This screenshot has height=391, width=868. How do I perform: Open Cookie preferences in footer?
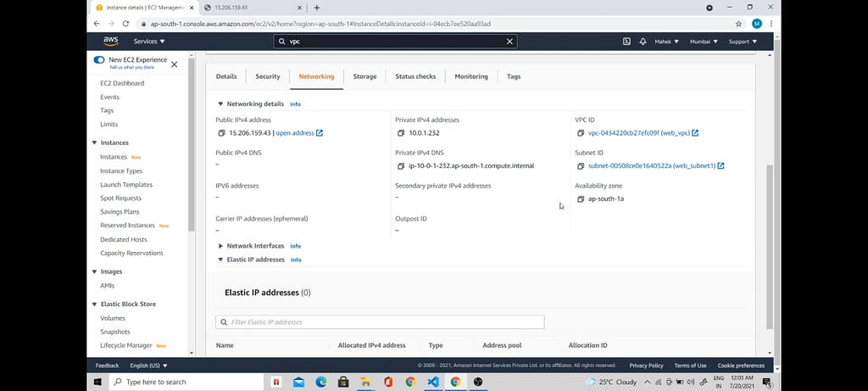click(741, 366)
